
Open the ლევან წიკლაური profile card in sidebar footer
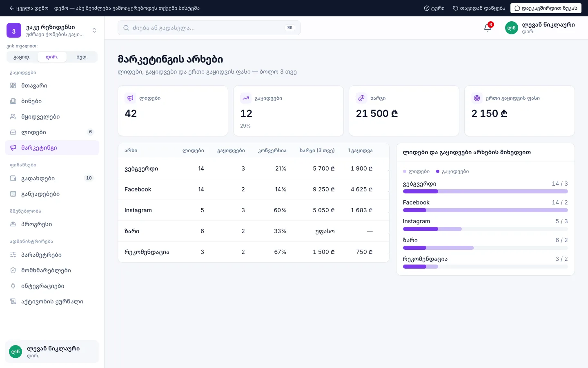52,352
